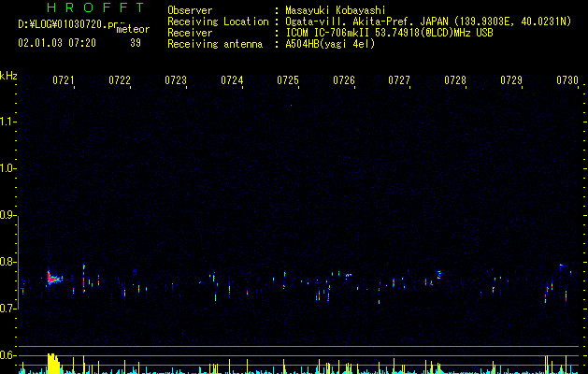Image resolution: width=588 pixels, height=374 pixels.
Task: Click the 0.6 kHz frequency label
Action: [7, 355]
